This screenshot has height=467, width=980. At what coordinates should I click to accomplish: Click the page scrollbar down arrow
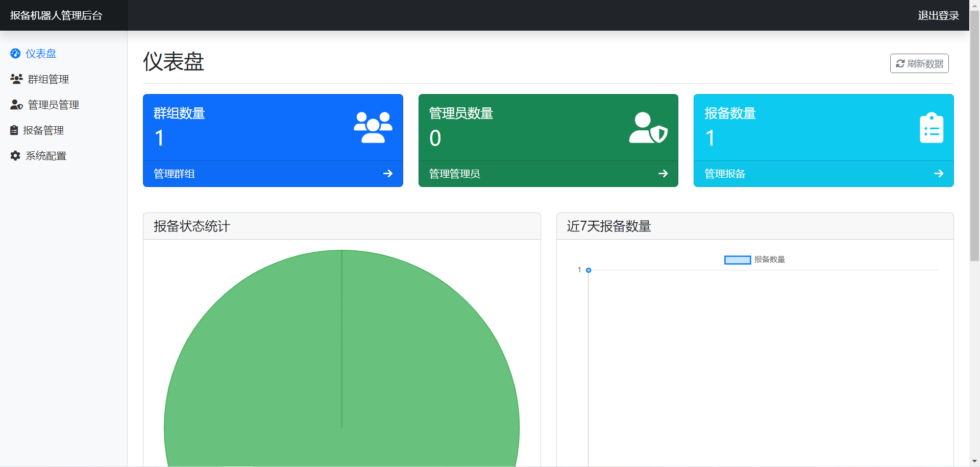pos(974,461)
